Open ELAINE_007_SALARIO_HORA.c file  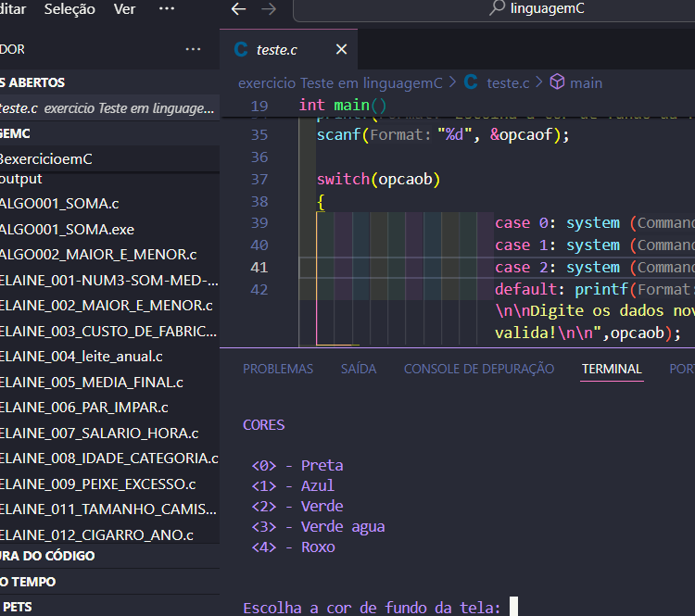[109, 433]
